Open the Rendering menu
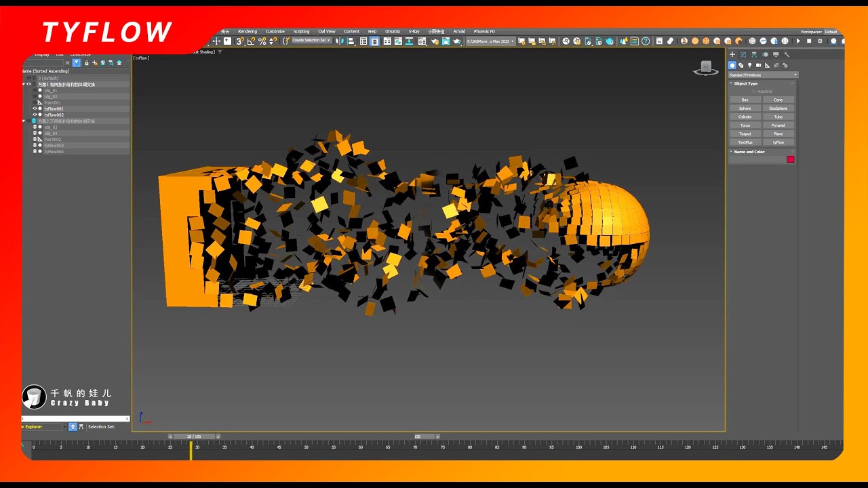868x488 pixels. pyautogui.click(x=248, y=31)
